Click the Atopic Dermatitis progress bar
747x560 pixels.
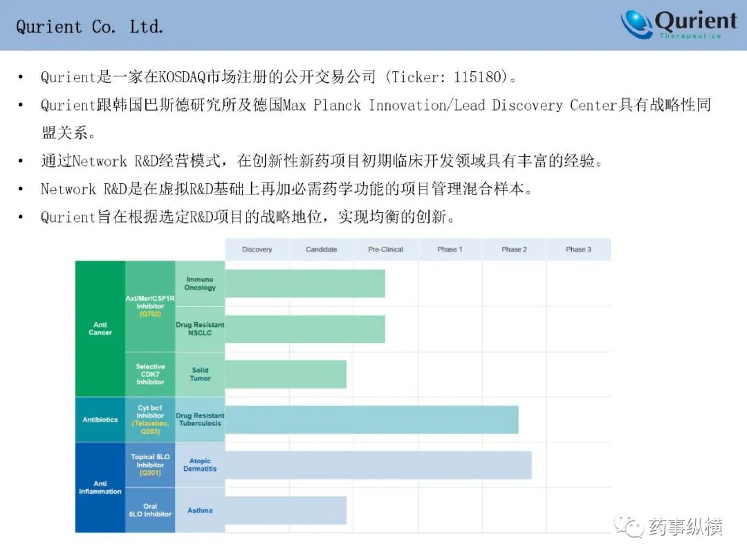pyautogui.click(x=378, y=465)
